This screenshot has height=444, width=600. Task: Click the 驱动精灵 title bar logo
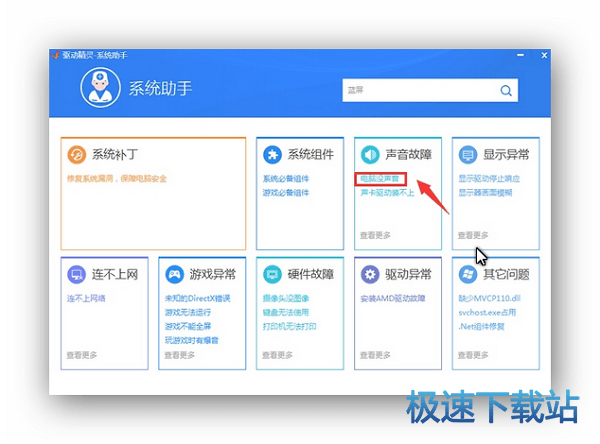[55, 55]
